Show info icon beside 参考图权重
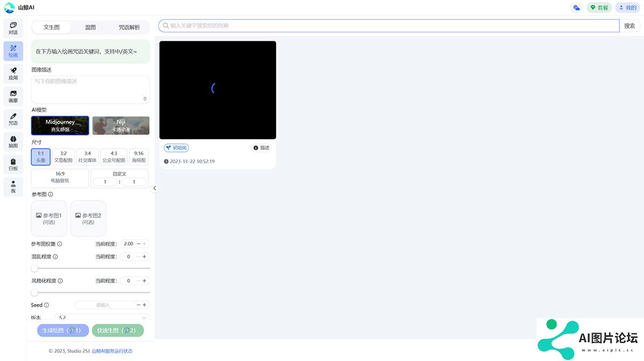The image size is (644, 361). coord(60,244)
